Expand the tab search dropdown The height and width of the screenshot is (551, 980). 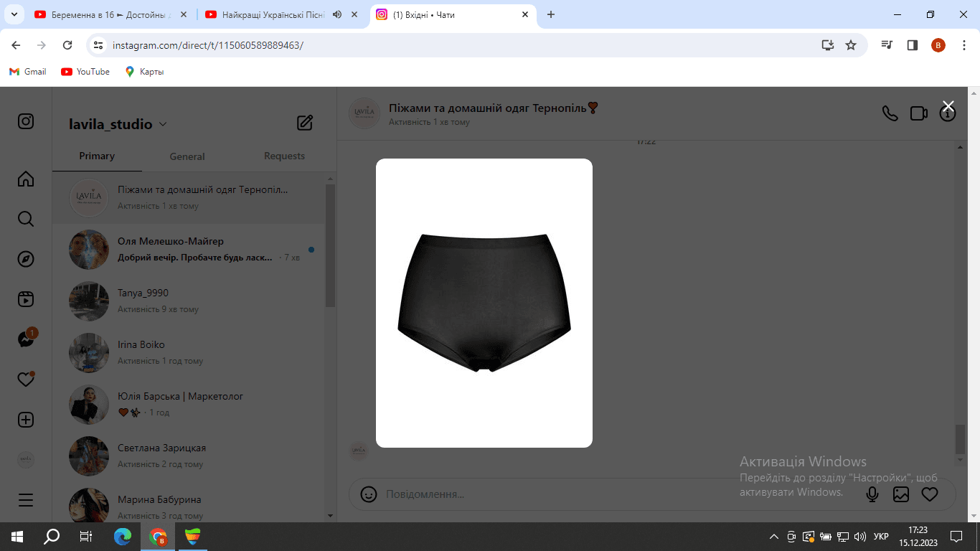click(x=14, y=14)
